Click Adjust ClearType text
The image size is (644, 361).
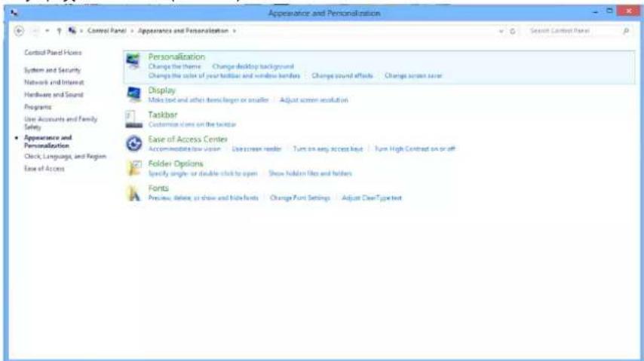click(x=372, y=198)
